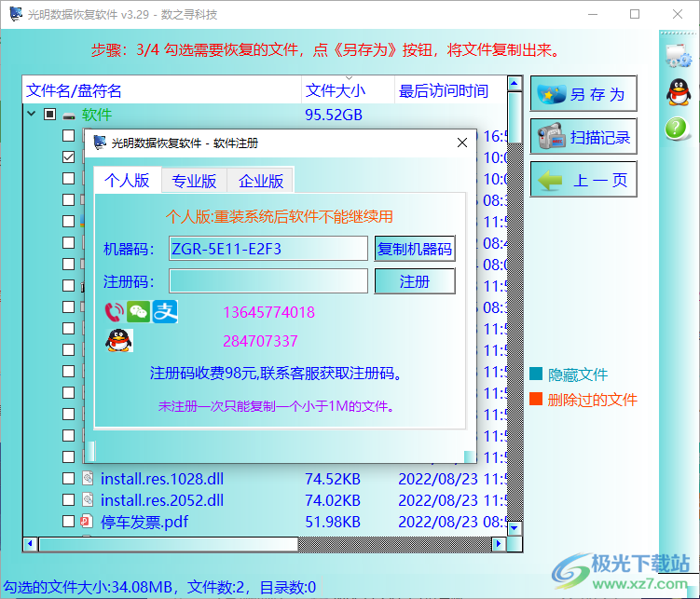Click 隐藏文件 legend label
The height and width of the screenshot is (599, 700).
(x=578, y=374)
